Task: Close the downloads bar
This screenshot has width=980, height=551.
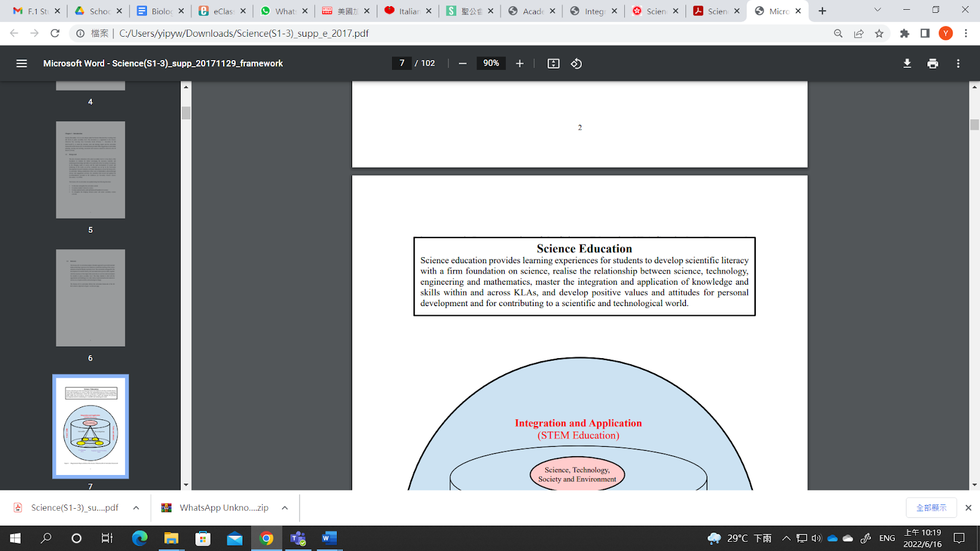Action: [x=968, y=508]
